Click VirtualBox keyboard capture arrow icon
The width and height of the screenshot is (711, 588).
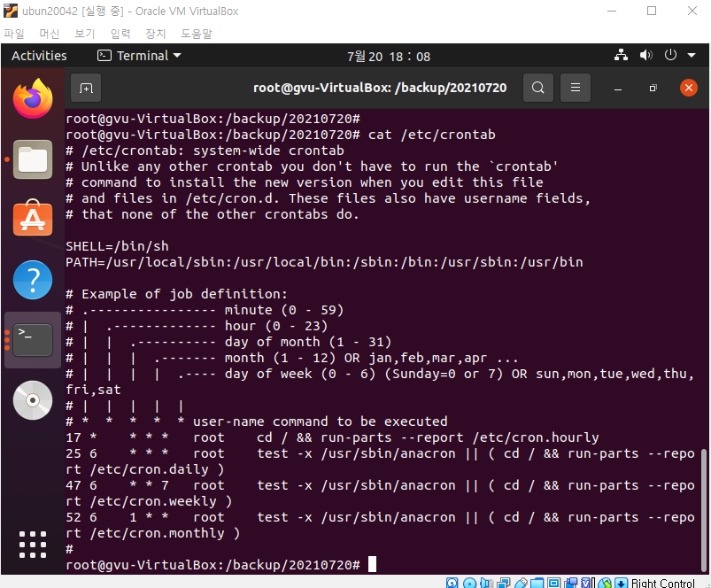point(622,583)
